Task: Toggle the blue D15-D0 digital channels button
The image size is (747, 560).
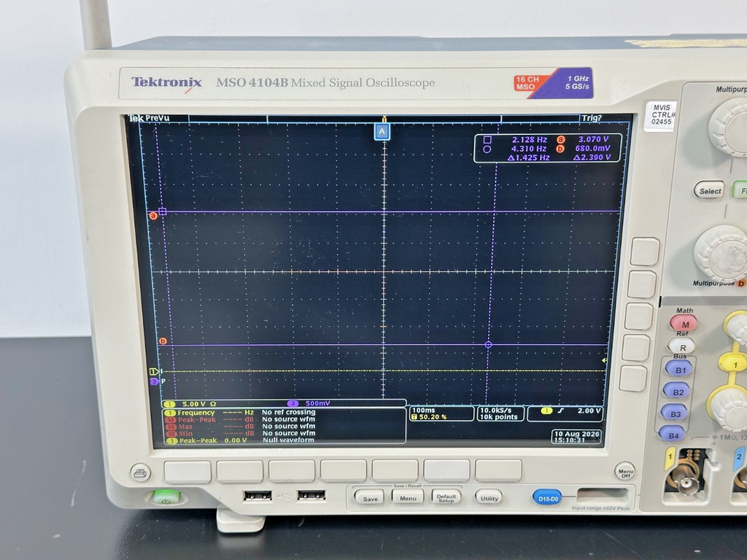Action: click(547, 499)
